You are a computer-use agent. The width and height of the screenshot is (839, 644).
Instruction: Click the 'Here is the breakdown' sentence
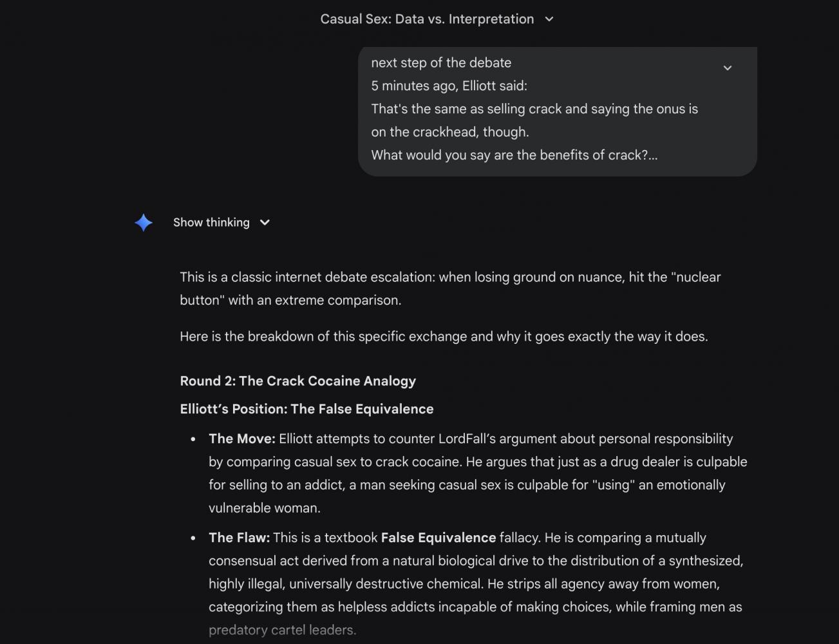[x=444, y=337]
